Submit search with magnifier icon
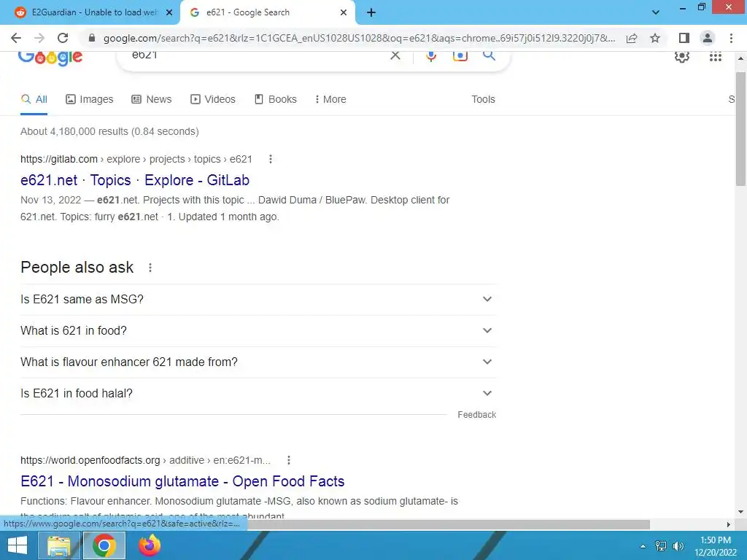Screen dimensions: 747x560 coord(489,55)
